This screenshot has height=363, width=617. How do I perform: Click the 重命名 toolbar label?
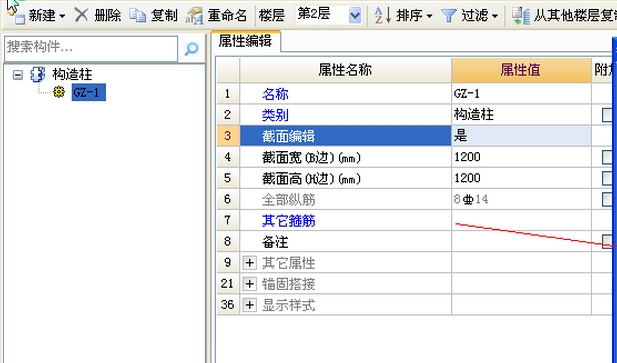pos(227,16)
